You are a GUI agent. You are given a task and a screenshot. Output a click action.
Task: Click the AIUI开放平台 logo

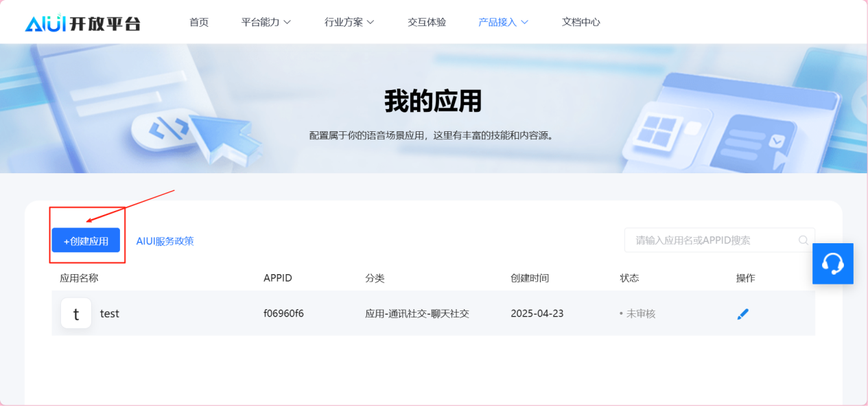82,23
